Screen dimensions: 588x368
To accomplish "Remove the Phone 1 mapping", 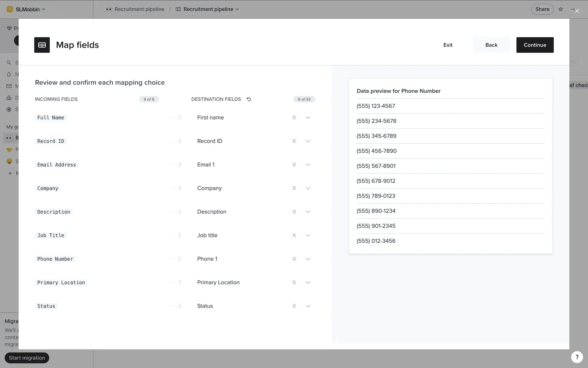I will pos(294,259).
